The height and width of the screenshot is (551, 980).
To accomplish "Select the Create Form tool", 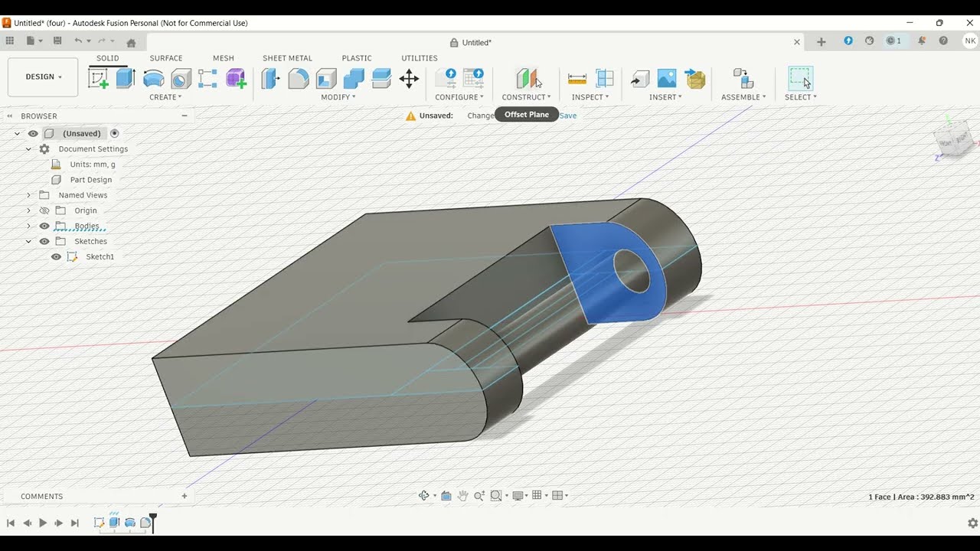I will [236, 78].
